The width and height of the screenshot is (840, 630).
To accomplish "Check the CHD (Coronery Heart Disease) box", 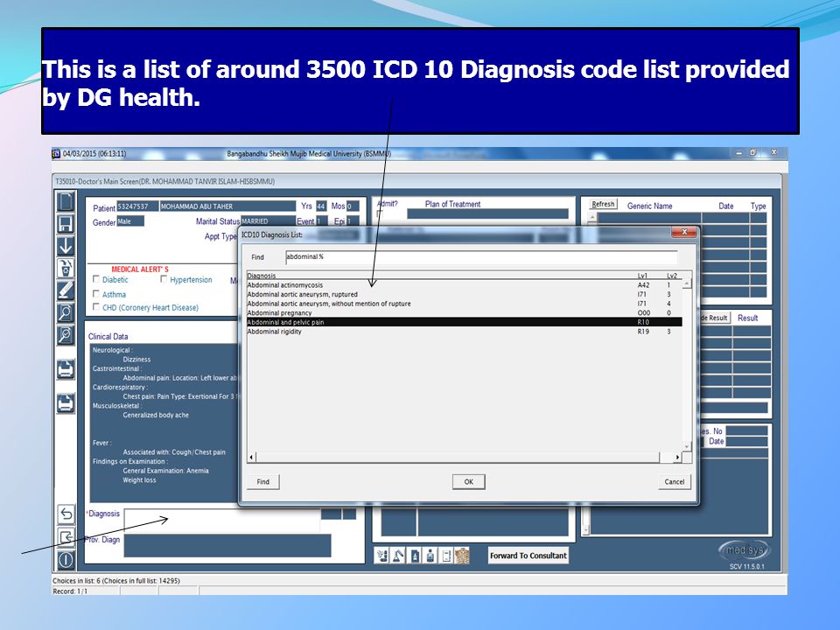I will (96, 306).
